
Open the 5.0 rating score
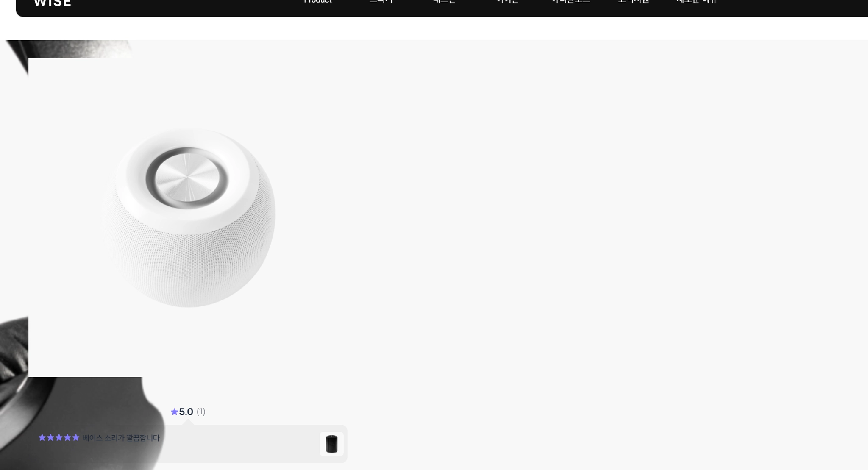point(186,412)
